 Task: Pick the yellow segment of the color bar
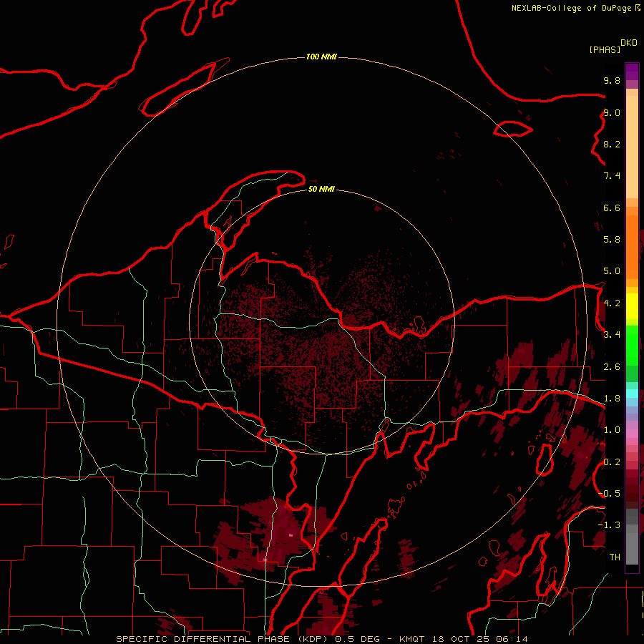point(632,306)
